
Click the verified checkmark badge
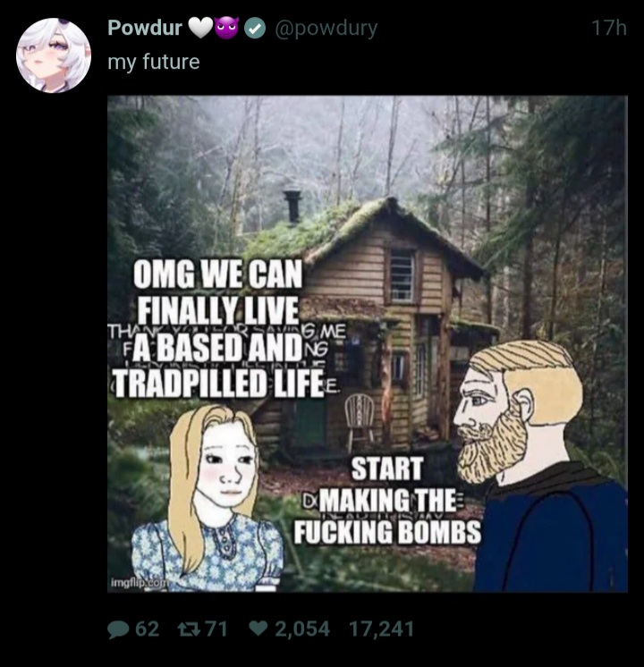tap(255, 29)
